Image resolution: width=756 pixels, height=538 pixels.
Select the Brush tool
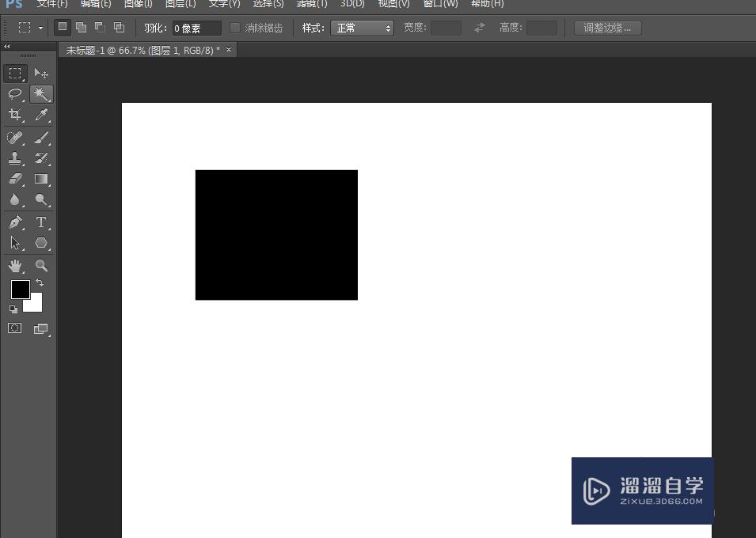click(41, 138)
